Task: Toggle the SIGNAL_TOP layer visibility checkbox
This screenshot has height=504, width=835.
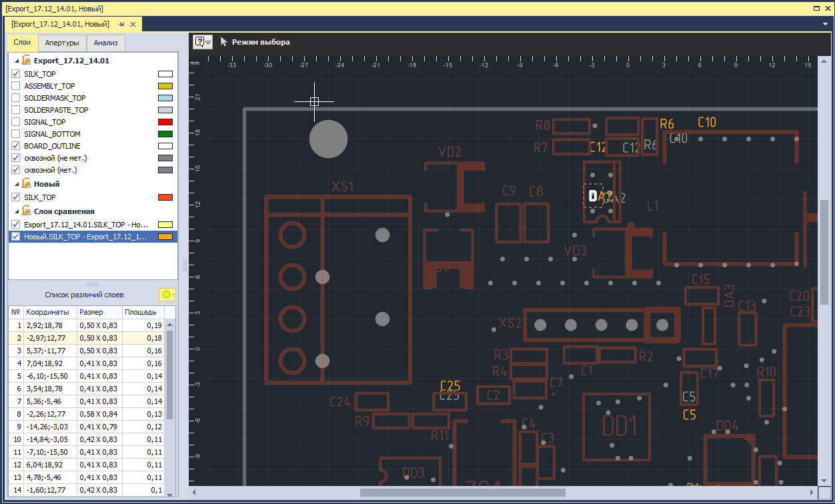Action: (16, 122)
